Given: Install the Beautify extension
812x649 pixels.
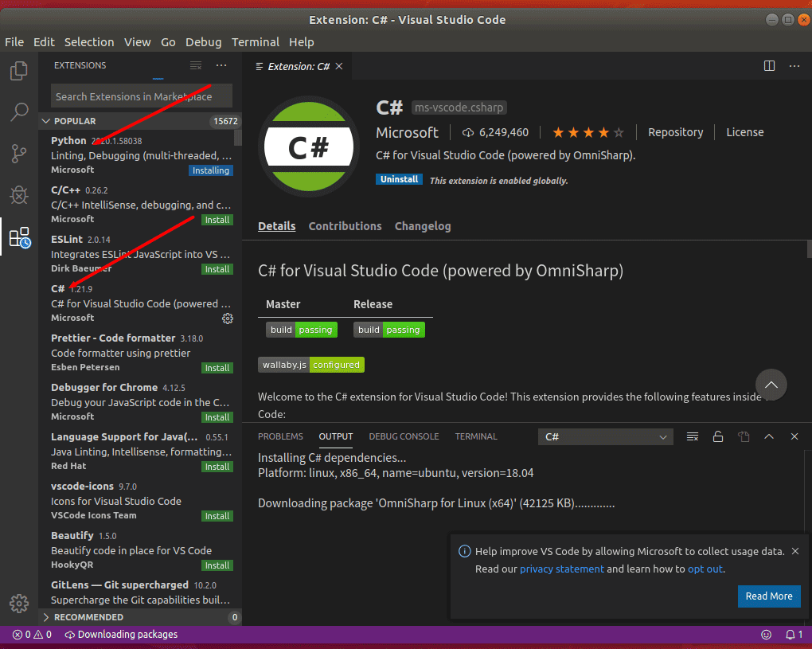Looking at the screenshot, I should (217, 565).
